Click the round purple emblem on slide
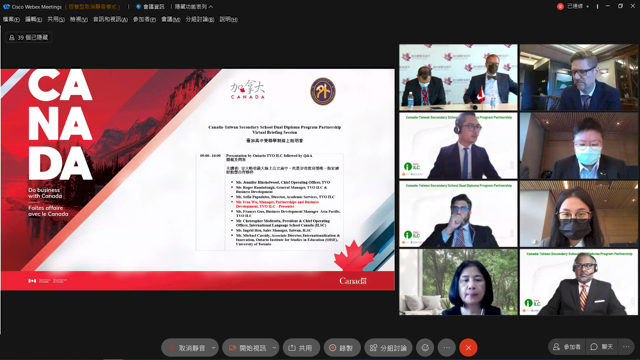 [323, 91]
